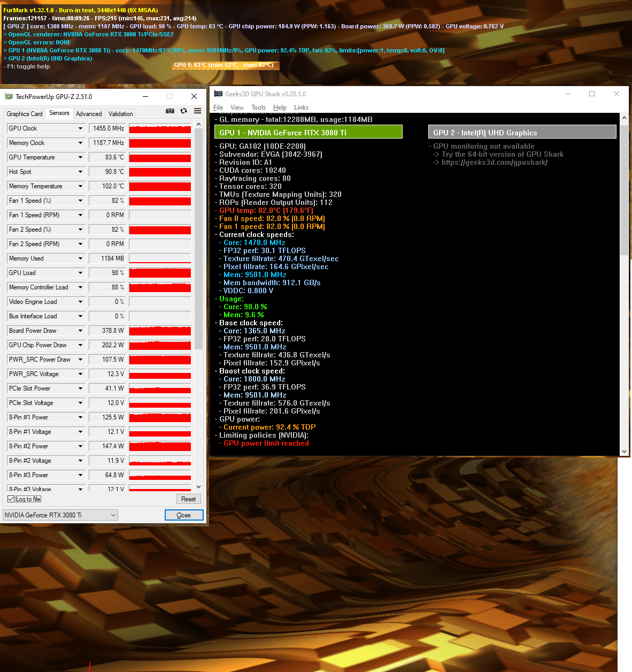Viewport: 632px width, 672px height.
Task: Open the Validation tab
Action: (x=120, y=113)
